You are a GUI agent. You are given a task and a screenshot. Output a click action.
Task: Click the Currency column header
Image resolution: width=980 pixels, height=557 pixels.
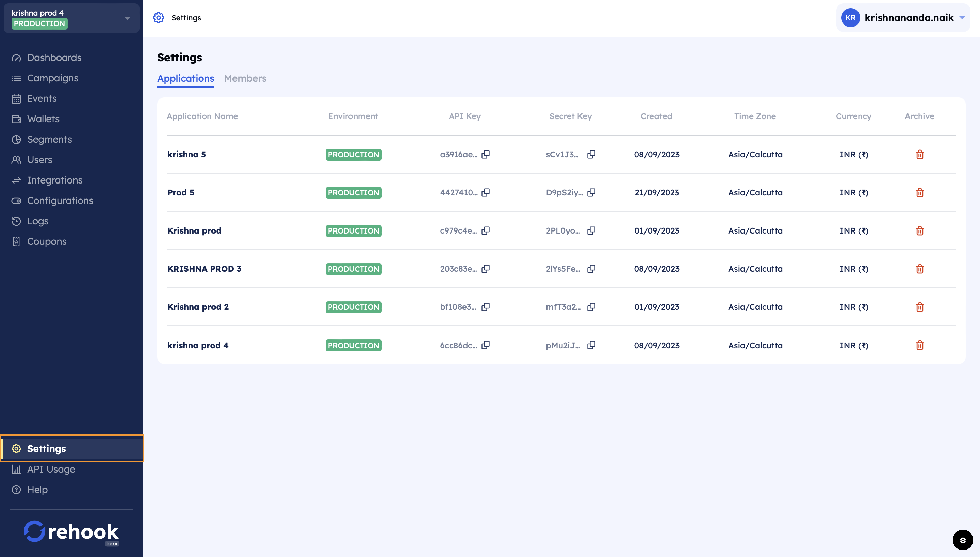click(x=853, y=116)
